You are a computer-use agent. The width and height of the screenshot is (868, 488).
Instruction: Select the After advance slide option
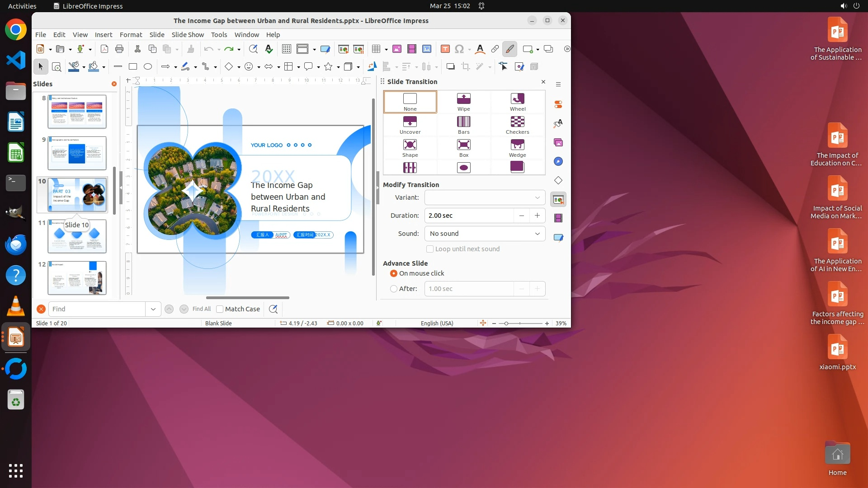pos(394,289)
